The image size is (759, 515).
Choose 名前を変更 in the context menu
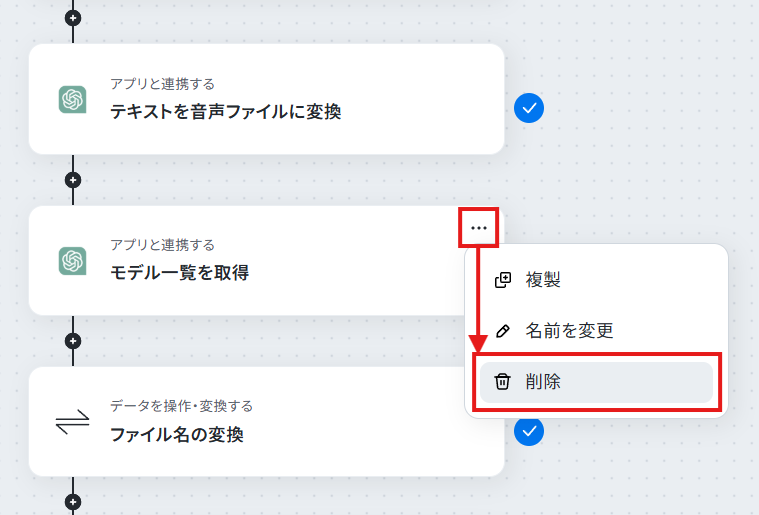coord(596,331)
